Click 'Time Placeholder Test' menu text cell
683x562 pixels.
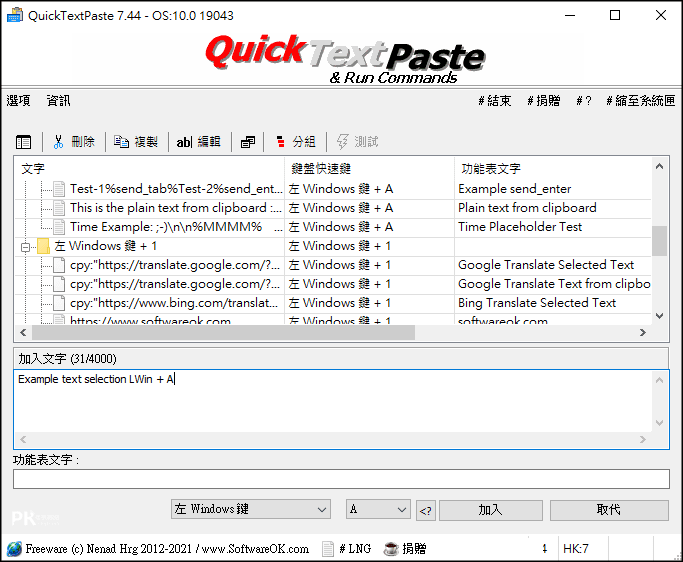point(520,227)
